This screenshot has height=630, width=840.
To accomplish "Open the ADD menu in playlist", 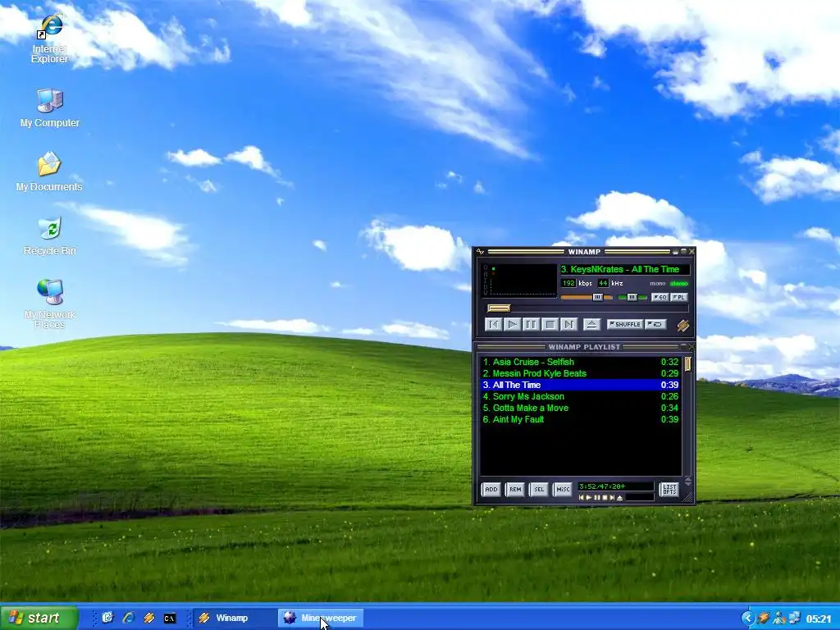I will tap(491, 489).
